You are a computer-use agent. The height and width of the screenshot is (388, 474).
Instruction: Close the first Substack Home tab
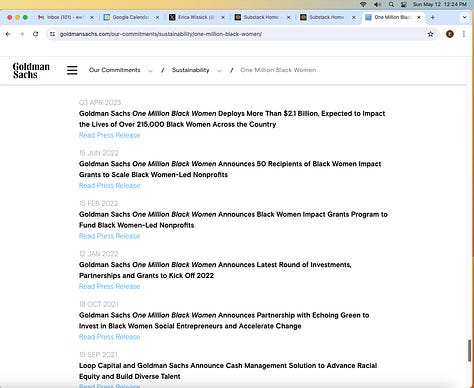click(288, 17)
